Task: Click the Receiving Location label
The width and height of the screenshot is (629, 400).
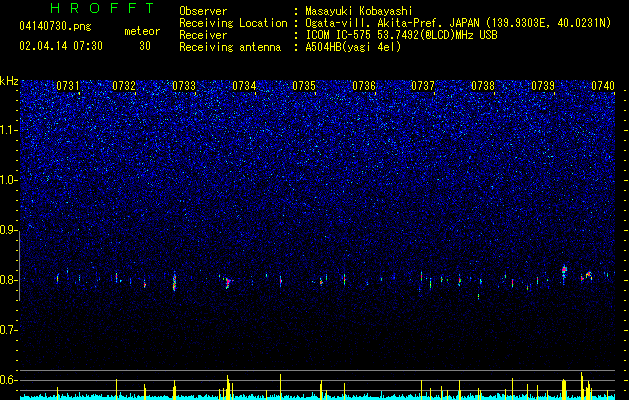Action: point(233,23)
